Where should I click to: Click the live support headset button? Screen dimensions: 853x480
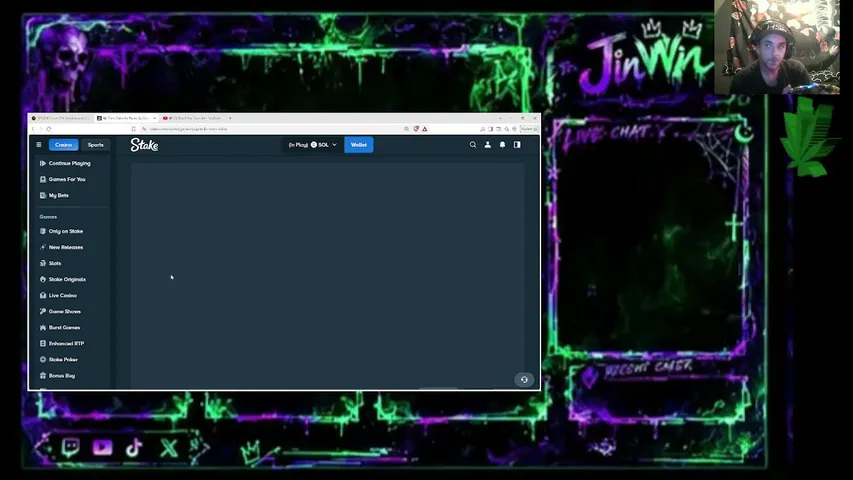point(524,380)
